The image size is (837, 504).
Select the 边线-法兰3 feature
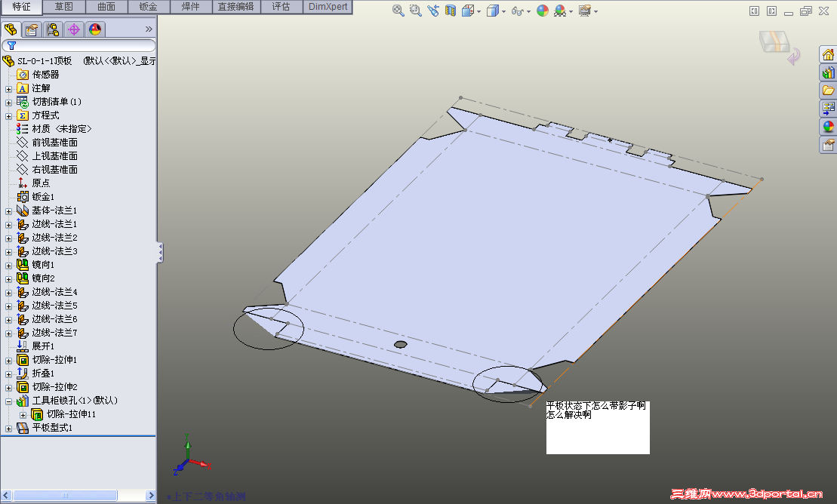click(x=54, y=251)
